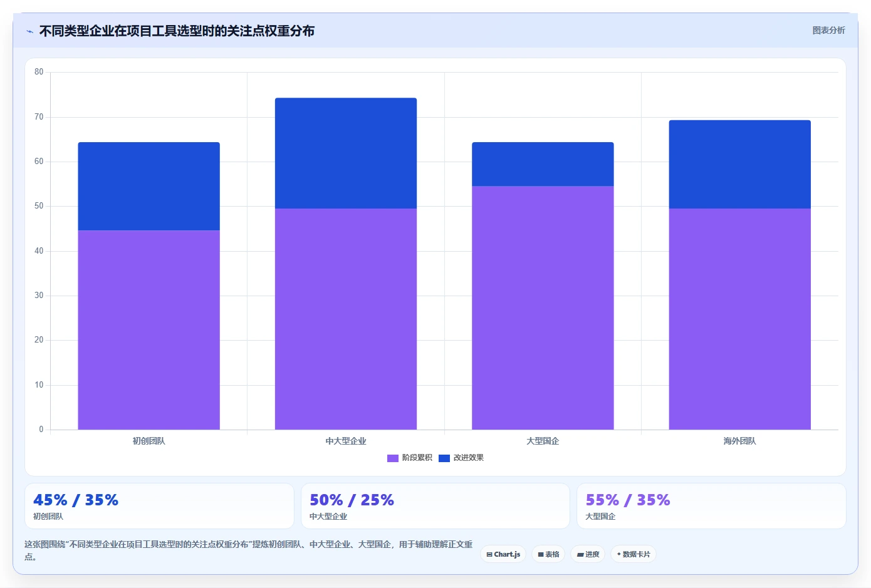Click the y-axis value 30
The height and width of the screenshot is (588, 871).
(39, 296)
